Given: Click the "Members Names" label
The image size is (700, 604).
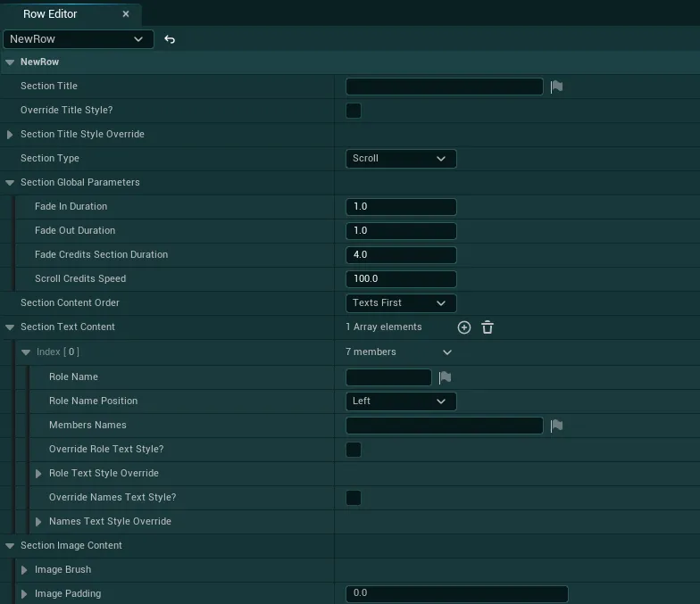Looking at the screenshot, I should coord(87,425).
